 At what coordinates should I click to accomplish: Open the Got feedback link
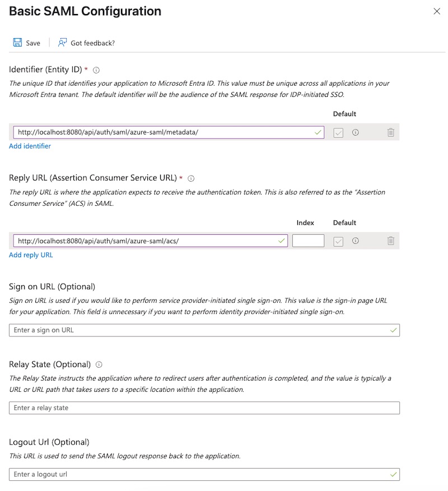pos(86,43)
